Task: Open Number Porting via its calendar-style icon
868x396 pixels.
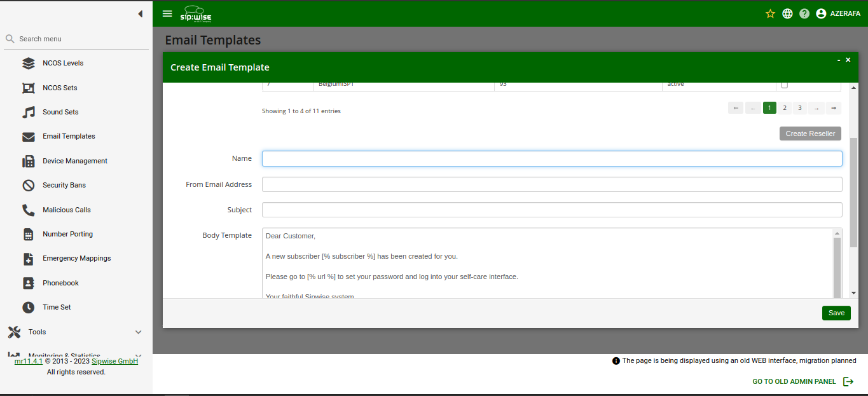Action: click(28, 234)
